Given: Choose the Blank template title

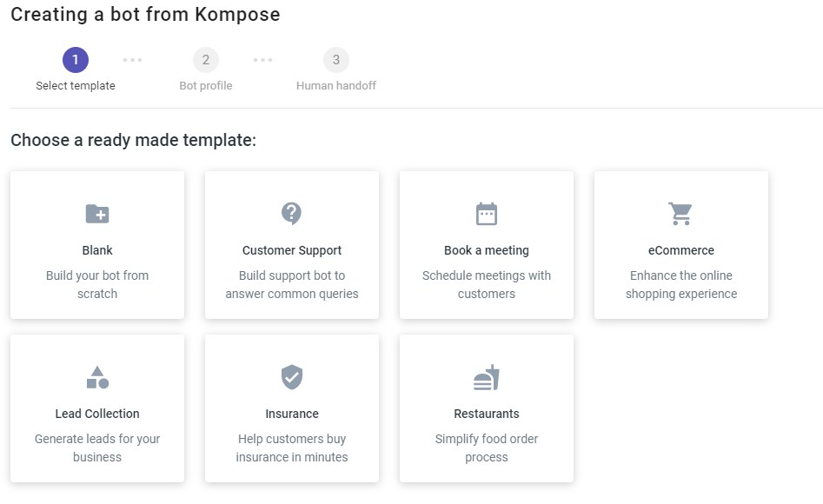Looking at the screenshot, I should (97, 250).
